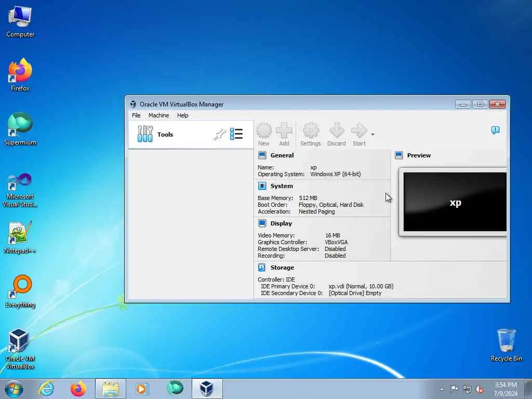Image resolution: width=532 pixels, height=399 pixels.
Task: Click the Remote Desktop Server Disabled value
Action: pos(335,249)
